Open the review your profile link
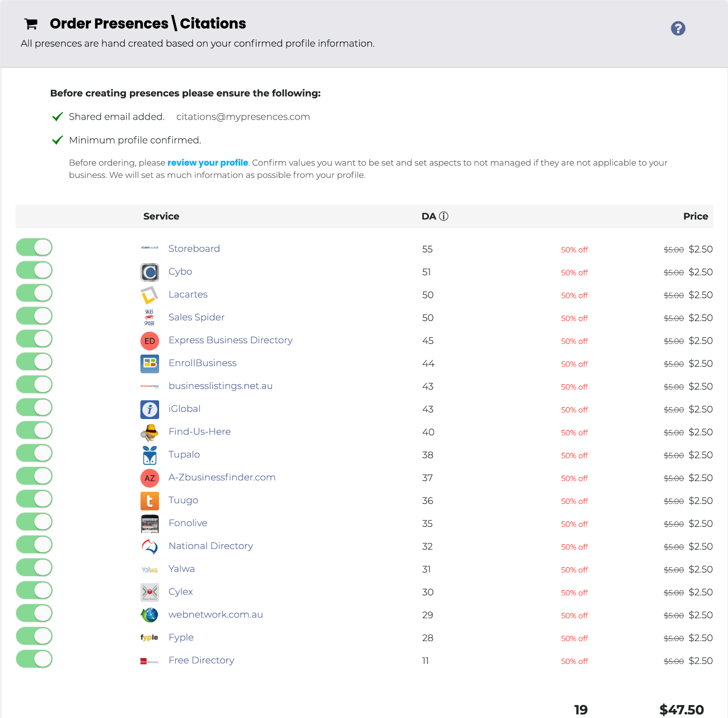This screenshot has height=718, width=728. coord(208,163)
